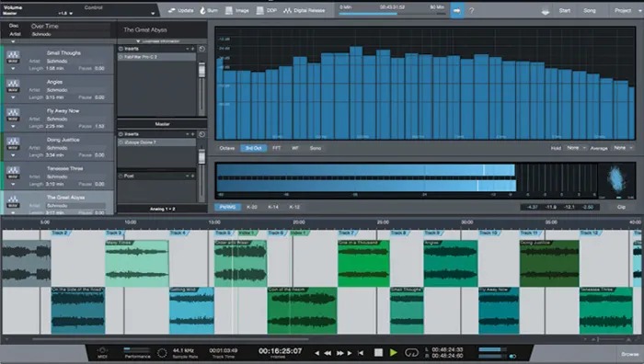
Task: Adjust the Master channel volume fader
Action: coord(201,157)
